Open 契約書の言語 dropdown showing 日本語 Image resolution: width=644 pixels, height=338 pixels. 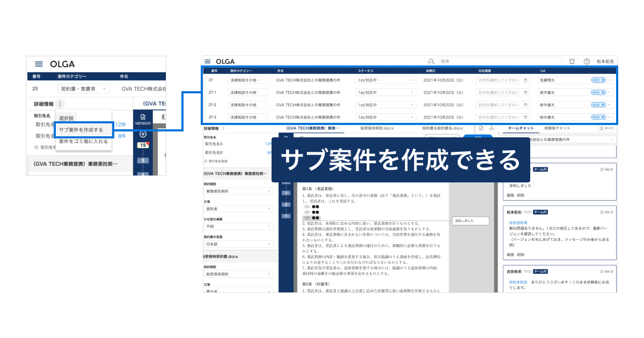(238, 244)
